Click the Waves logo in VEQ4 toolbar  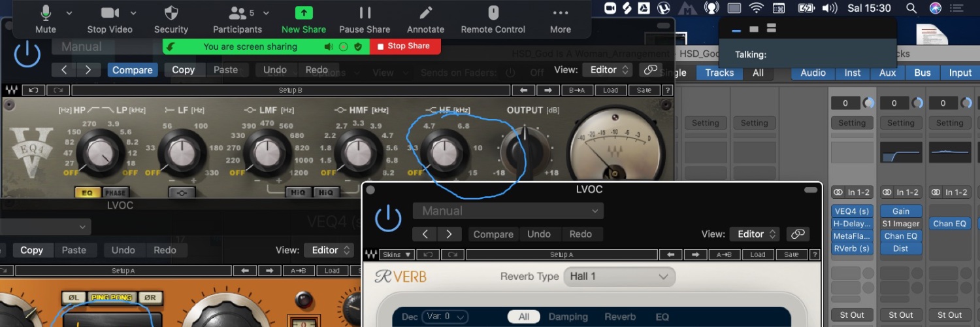pos(11,90)
